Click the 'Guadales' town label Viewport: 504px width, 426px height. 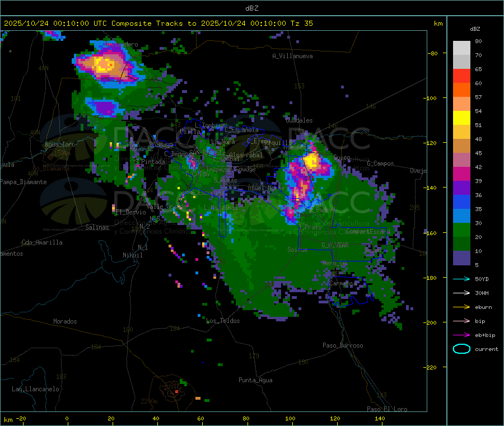(x=299, y=120)
